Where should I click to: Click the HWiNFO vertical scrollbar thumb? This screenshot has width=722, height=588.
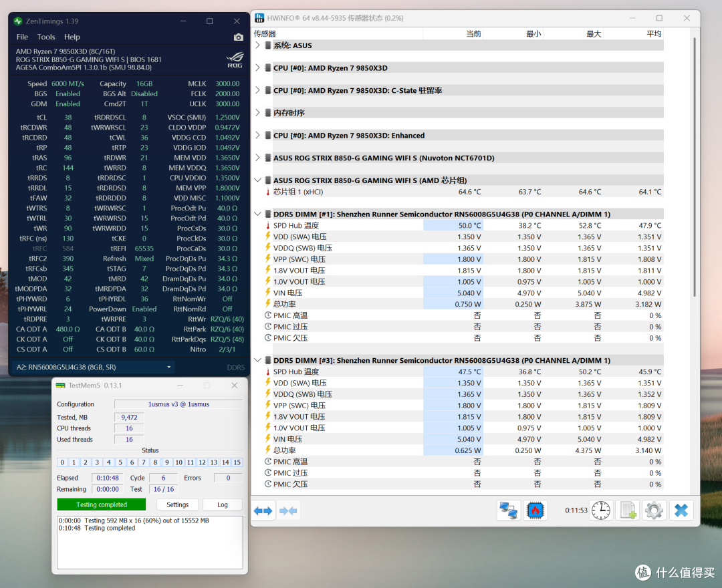tap(695, 167)
